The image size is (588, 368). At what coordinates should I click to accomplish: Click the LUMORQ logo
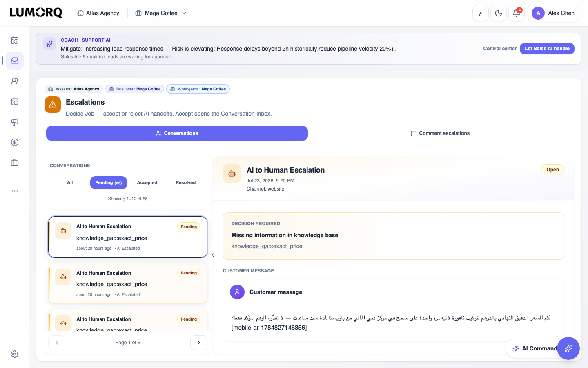tap(36, 13)
